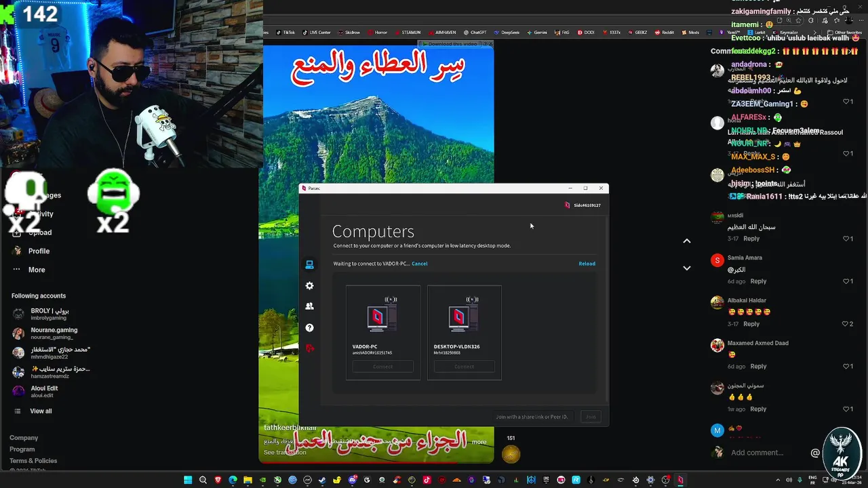
Task: Reply to Maxamed Axmed Daad's comment
Action: [758, 367]
